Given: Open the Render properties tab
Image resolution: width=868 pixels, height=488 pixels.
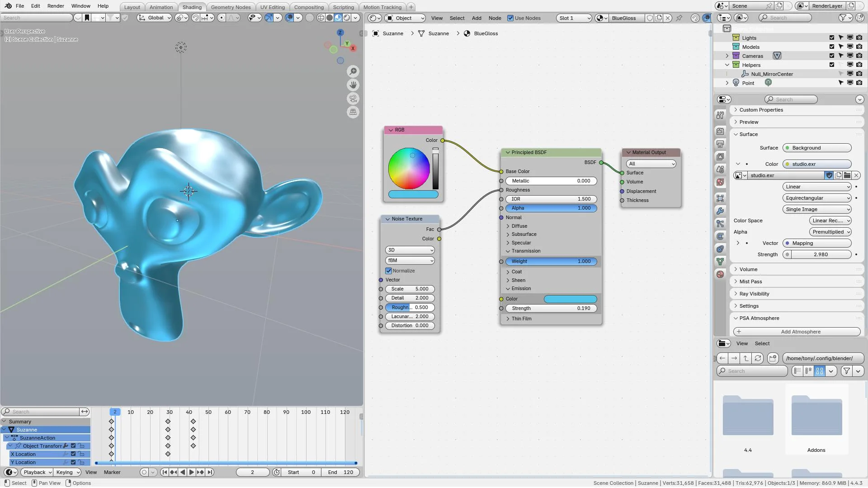Looking at the screenshot, I should coord(720,131).
